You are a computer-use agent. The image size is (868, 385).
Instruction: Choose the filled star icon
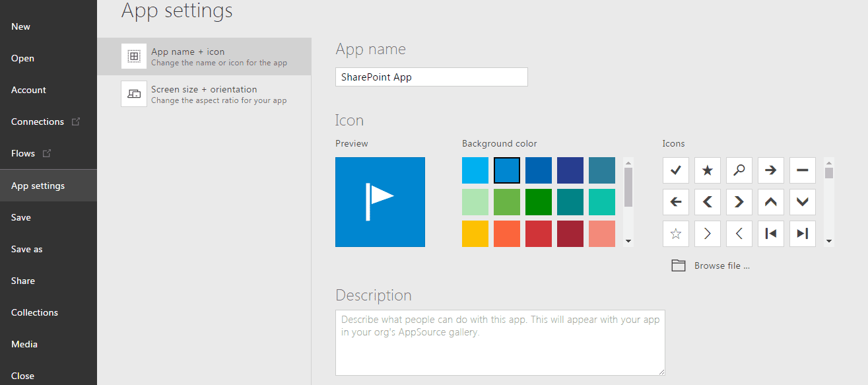coord(708,170)
